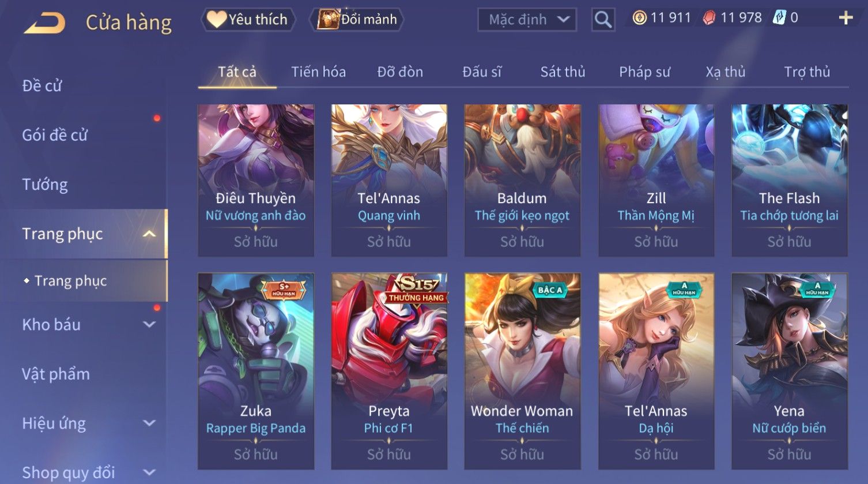This screenshot has width=868, height=484.
Task: Click the plus icon to add currency
Action: pyautogui.click(x=846, y=18)
